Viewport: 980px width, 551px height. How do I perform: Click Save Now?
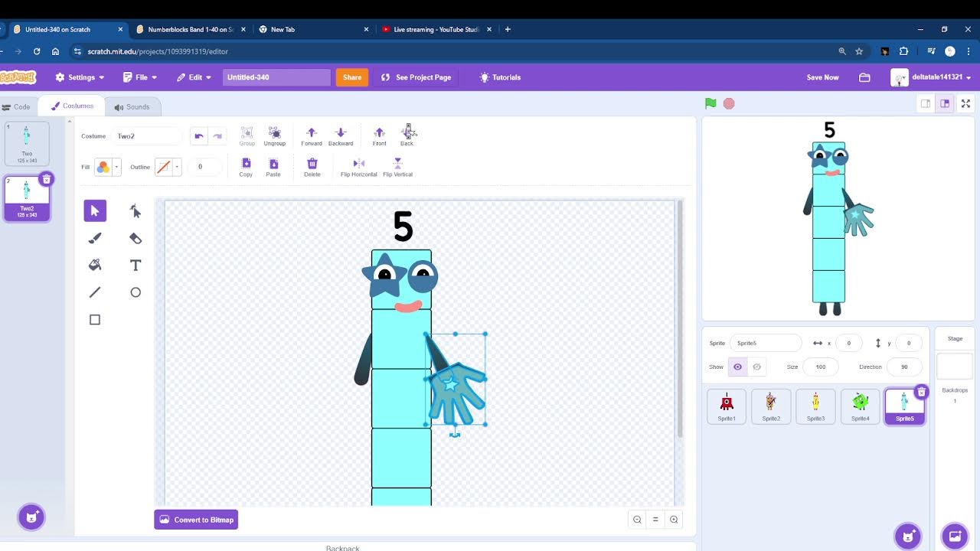822,77
